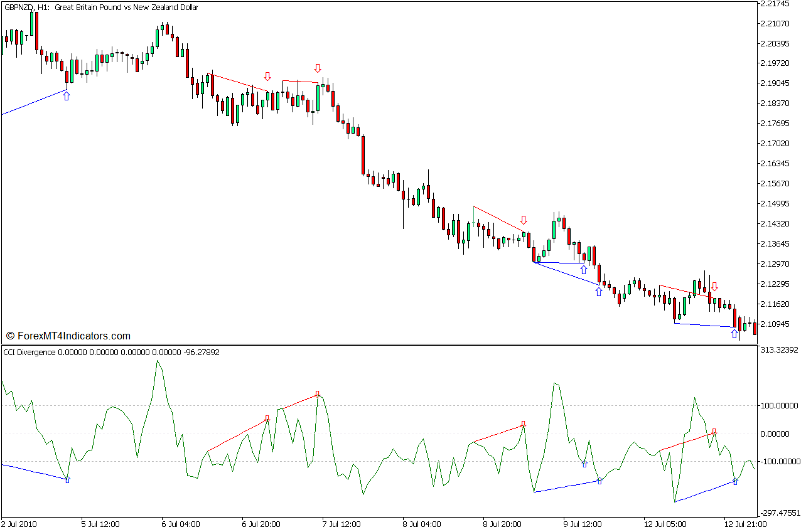
Task: Click the pink down arrow above 6 Jul 20:00 candles
Action: click(x=268, y=76)
